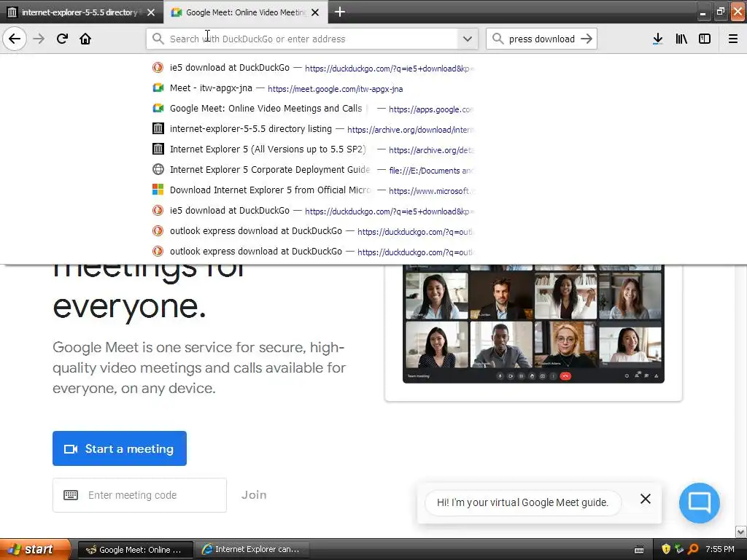
Task: Open the Windows Start menu
Action: [35, 550]
